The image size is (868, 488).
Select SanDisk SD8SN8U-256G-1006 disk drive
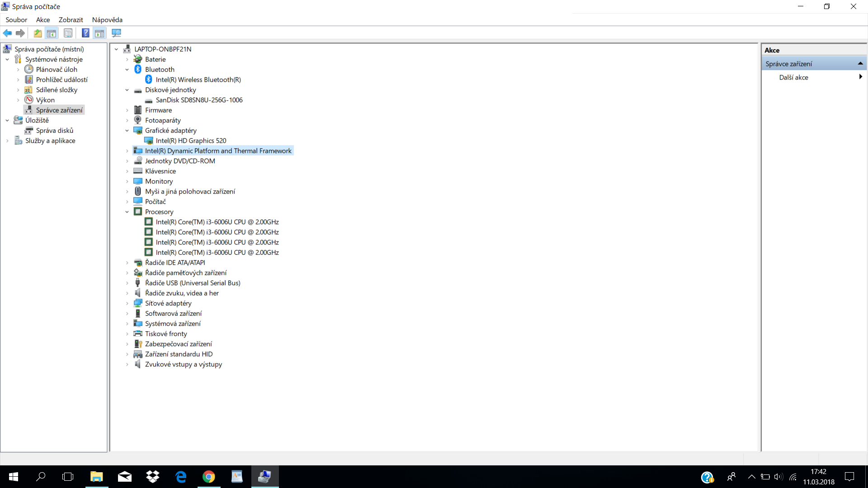pyautogui.click(x=199, y=100)
